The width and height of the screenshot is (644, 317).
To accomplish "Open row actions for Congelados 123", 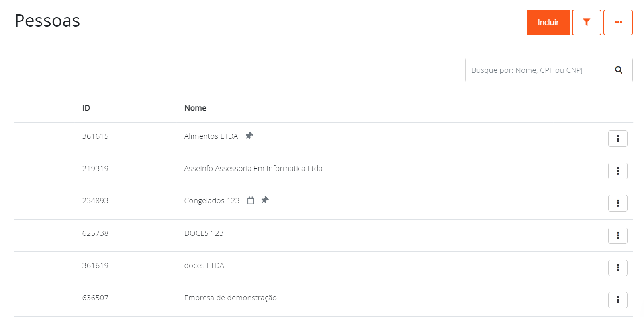I will coord(618,203).
